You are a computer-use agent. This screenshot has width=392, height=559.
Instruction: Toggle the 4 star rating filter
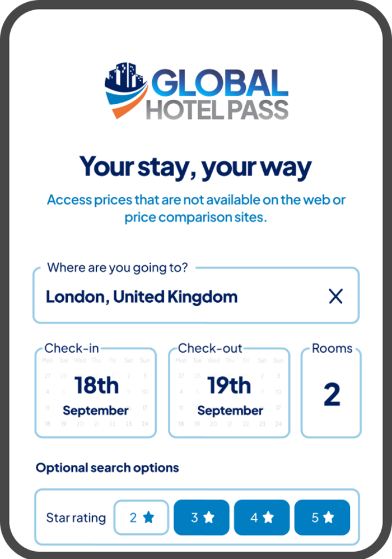(262, 518)
